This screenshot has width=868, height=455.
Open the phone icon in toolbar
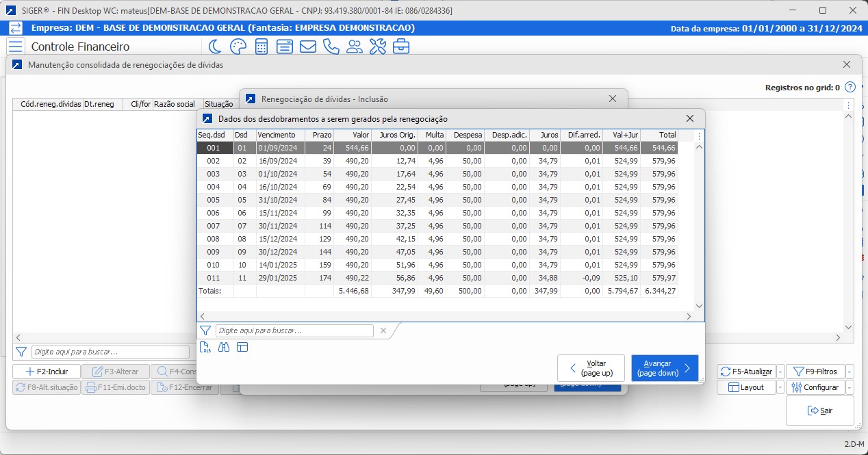(331, 47)
